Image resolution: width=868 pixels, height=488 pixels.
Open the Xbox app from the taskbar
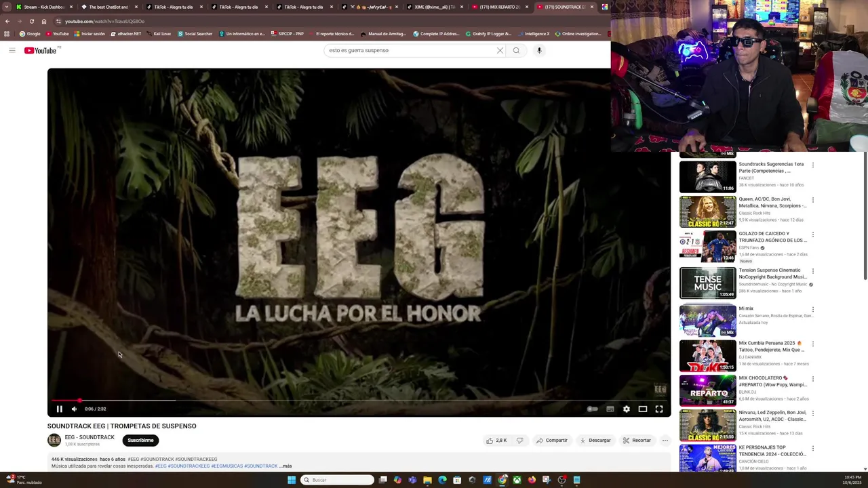517,480
